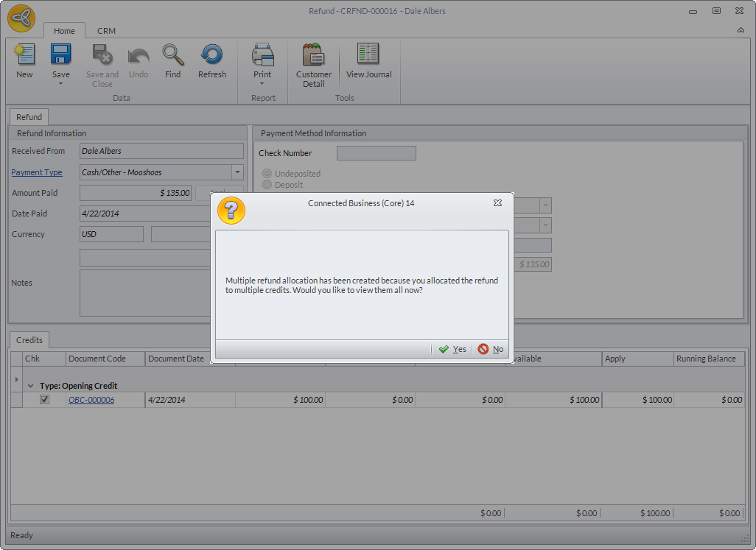Click the Connected Business logo button
Image resolution: width=756 pixels, height=550 pixels.
coord(21,19)
